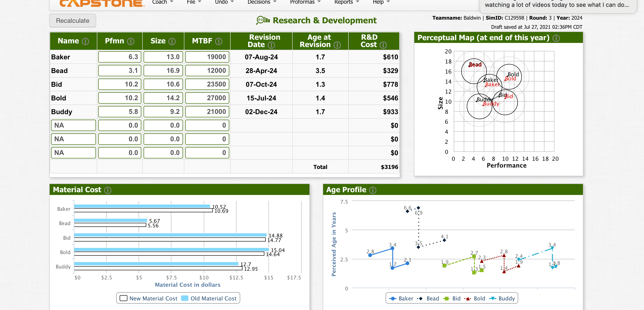Click the R&D Cost info icon
This screenshot has height=310, width=644.
coord(383,45)
